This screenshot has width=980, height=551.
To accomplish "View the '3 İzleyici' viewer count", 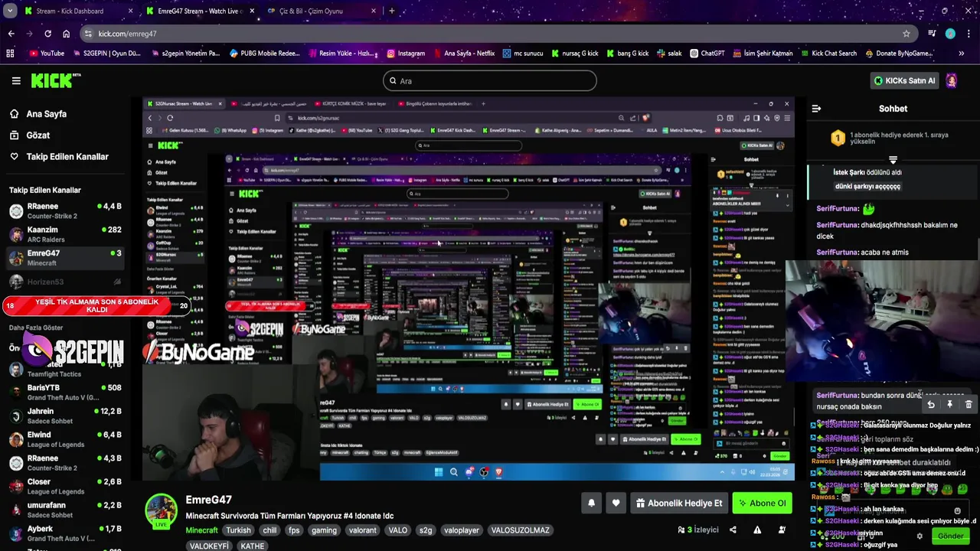I will (x=698, y=530).
